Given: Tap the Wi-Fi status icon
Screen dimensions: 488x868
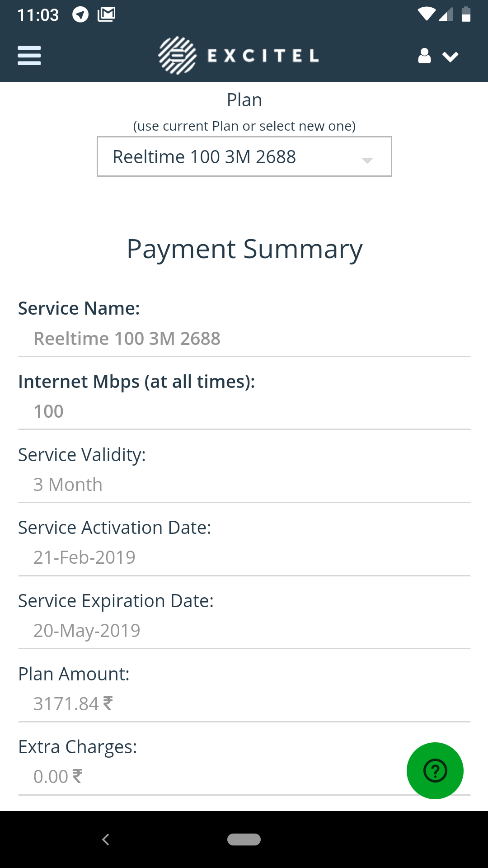Looking at the screenshot, I should pyautogui.click(x=426, y=14).
